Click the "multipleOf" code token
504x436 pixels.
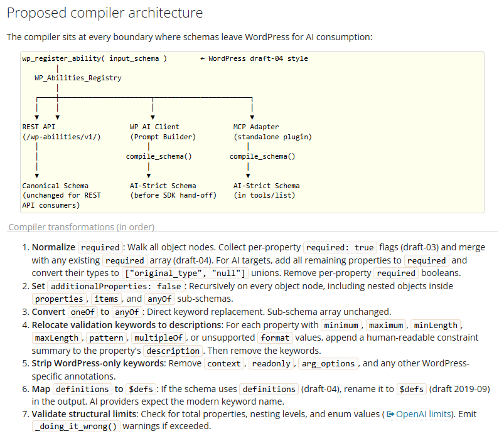pos(158,338)
